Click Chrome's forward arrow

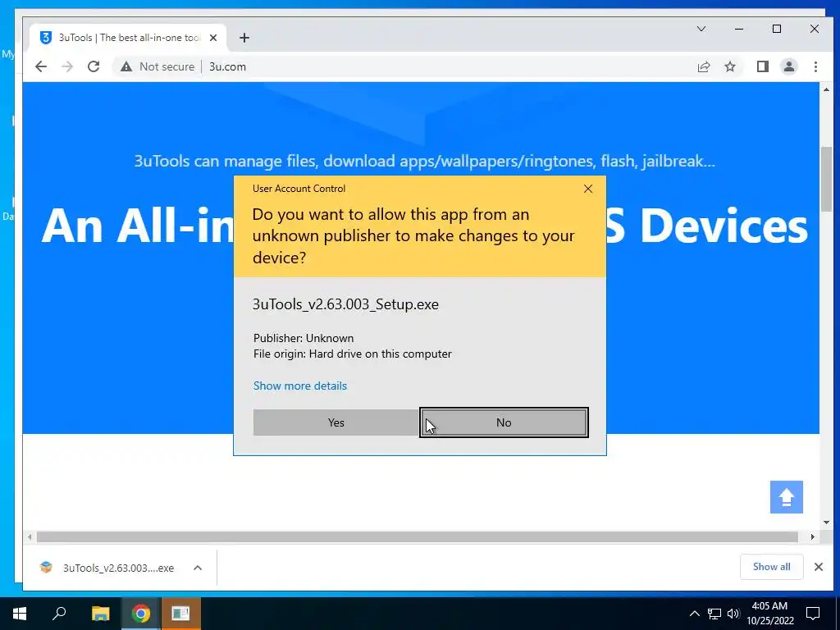point(67,66)
